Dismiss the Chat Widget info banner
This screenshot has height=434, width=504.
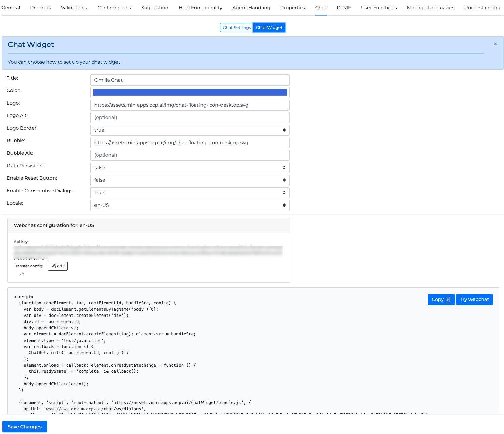pos(495,44)
